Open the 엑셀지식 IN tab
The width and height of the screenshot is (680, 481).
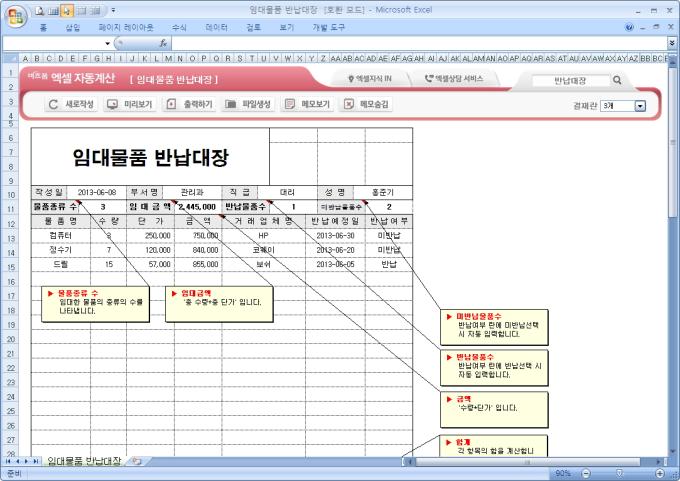(x=370, y=79)
